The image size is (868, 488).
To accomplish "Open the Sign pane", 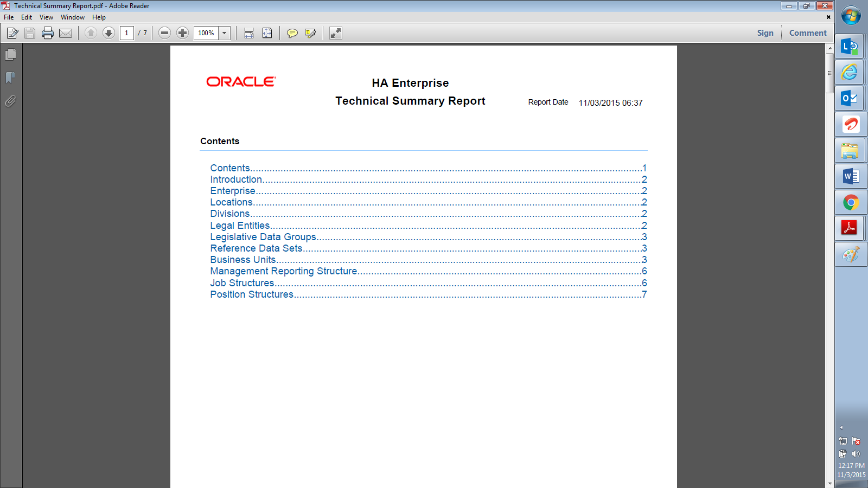I will coord(765,33).
